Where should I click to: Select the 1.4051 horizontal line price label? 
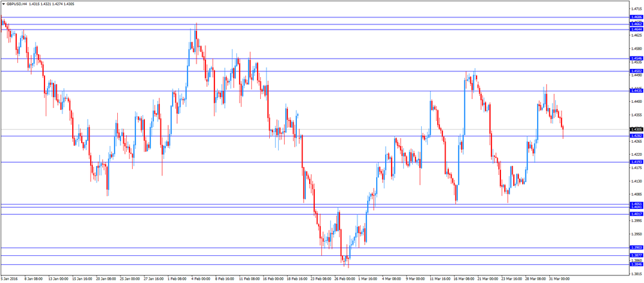[x=636, y=204]
